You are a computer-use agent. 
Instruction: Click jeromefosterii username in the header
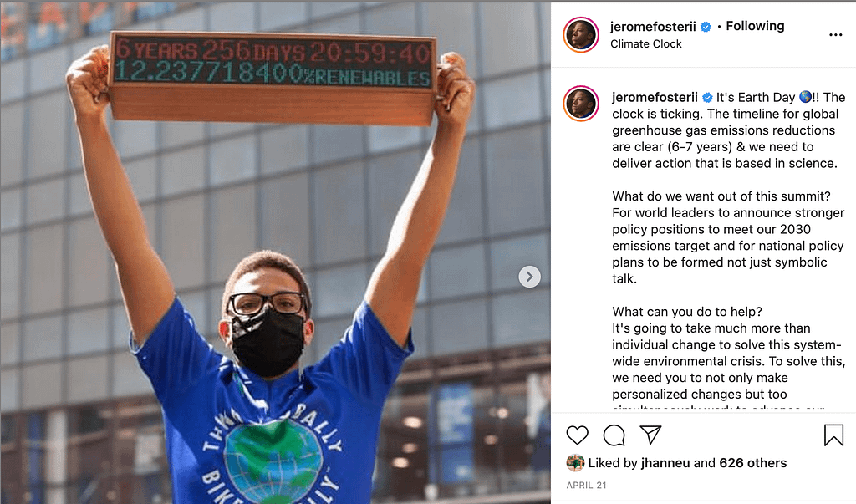click(x=653, y=26)
